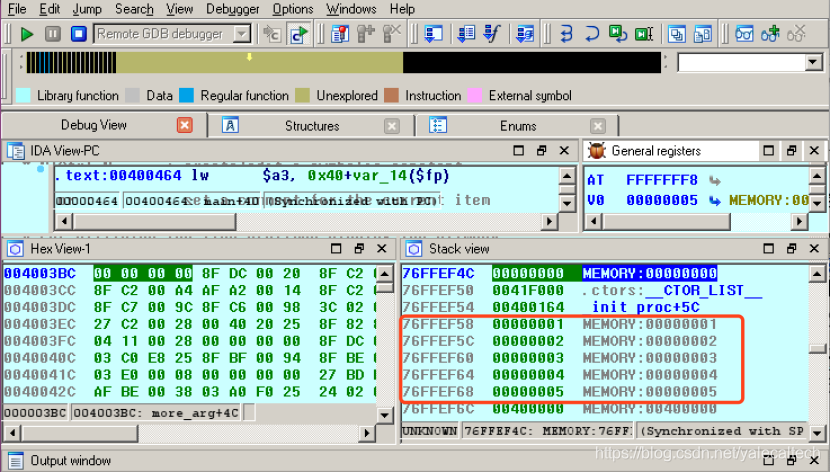The height and width of the screenshot is (472, 830).
Task: Click the green trace window icon
Action: click(x=644, y=34)
